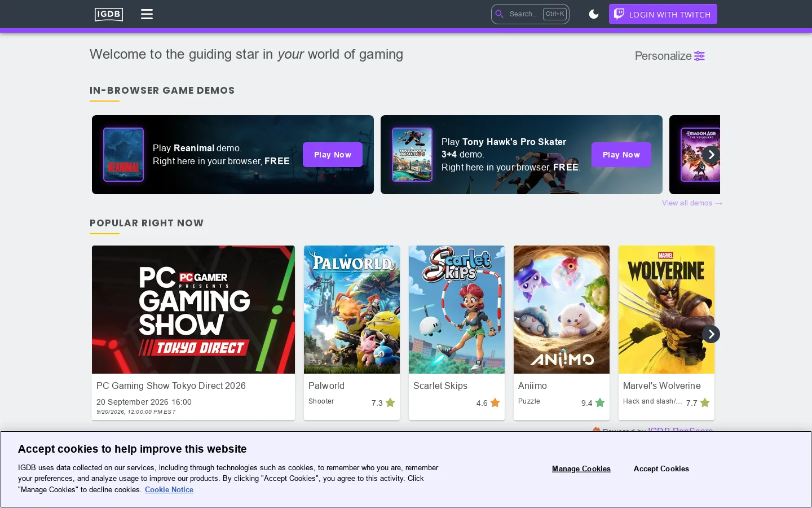Open Aniimo cover art
The width and height of the screenshot is (812, 508).
[562, 309]
